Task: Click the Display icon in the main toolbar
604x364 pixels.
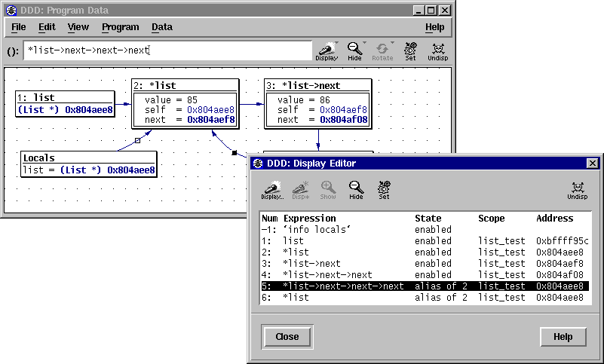Action: click(327, 51)
